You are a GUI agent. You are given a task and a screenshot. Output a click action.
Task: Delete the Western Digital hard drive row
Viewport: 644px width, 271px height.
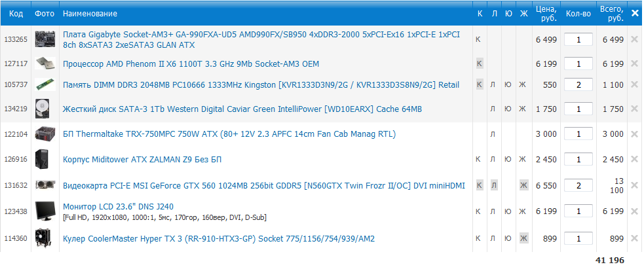tap(634, 109)
